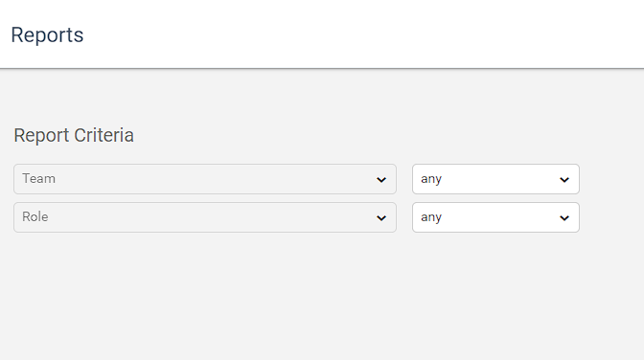The height and width of the screenshot is (360, 644).
Task: Expand the 'any' dropdown in the Role row
Action: [495, 217]
